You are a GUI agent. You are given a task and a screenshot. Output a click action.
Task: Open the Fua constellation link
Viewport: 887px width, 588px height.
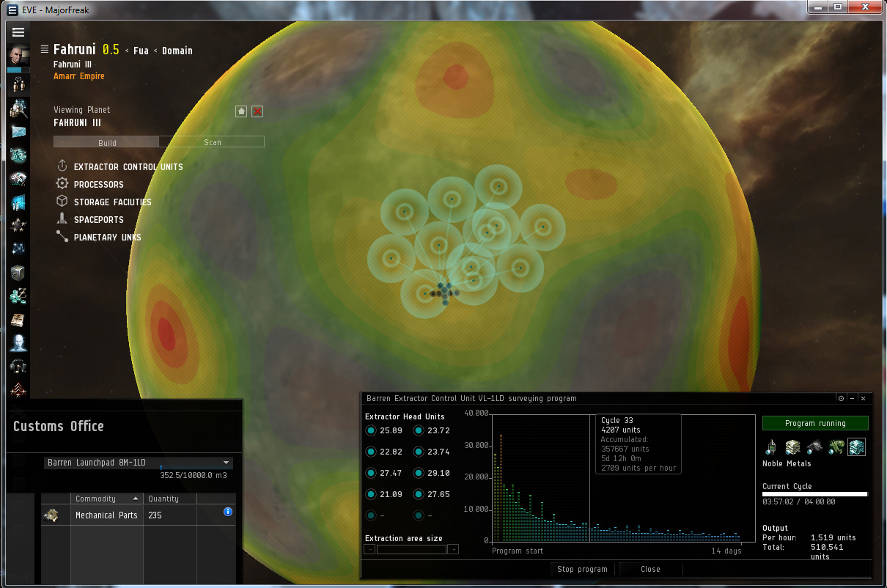click(x=141, y=51)
